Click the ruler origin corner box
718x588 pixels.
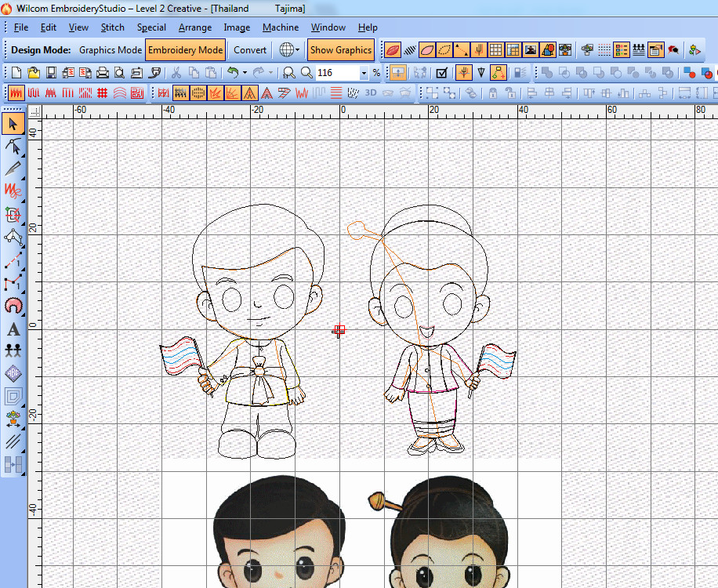(34, 111)
